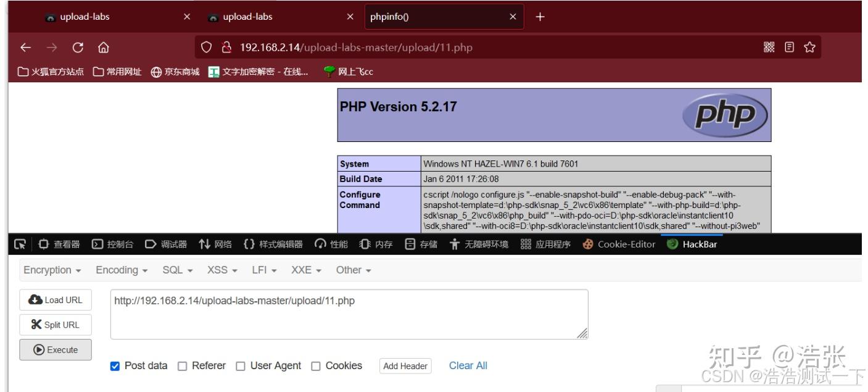Click the PHP logo image

tap(724, 115)
